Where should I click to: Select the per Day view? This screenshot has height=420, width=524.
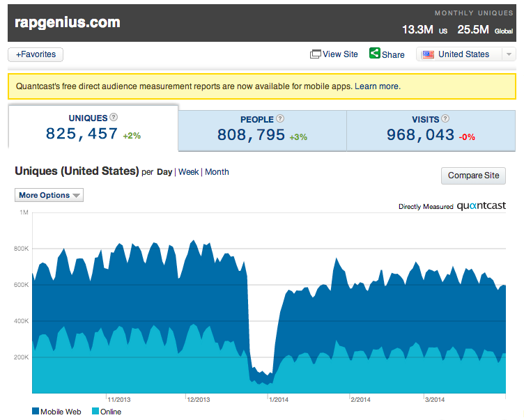point(164,172)
